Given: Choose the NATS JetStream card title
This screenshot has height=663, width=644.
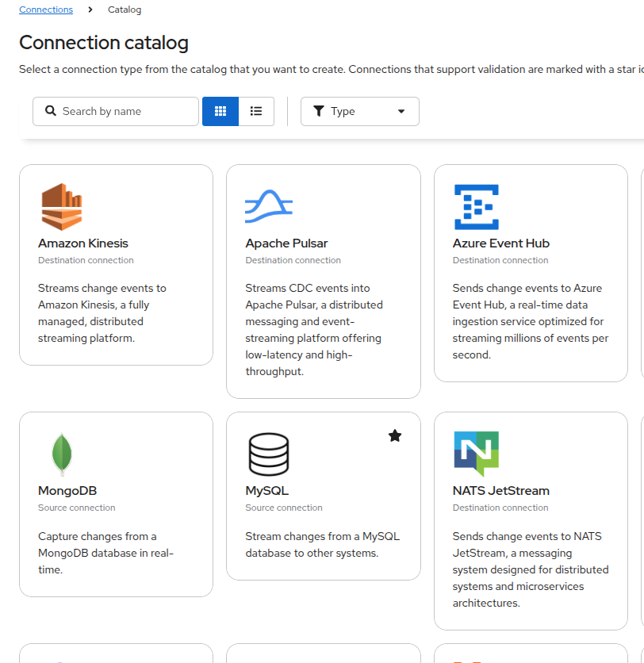Looking at the screenshot, I should point(500,491).
